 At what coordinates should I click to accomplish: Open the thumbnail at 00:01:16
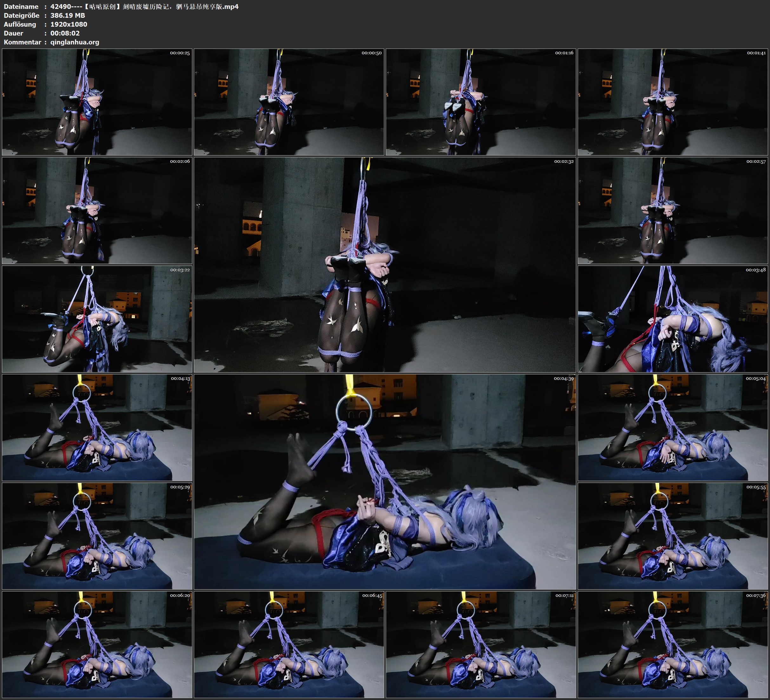[x=480, y=102]
